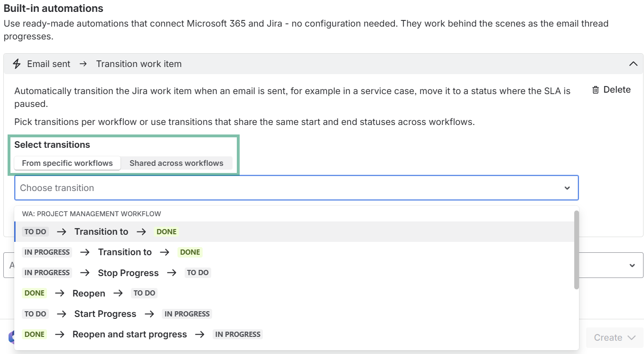Click the Delete automation button

[612, 90]
